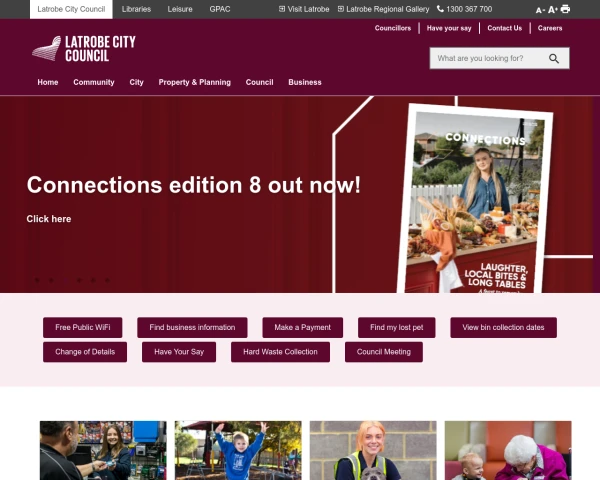Click the Make a Payment button
The width and height of the screenshot is (600, 480).
[x=303, y=328]
